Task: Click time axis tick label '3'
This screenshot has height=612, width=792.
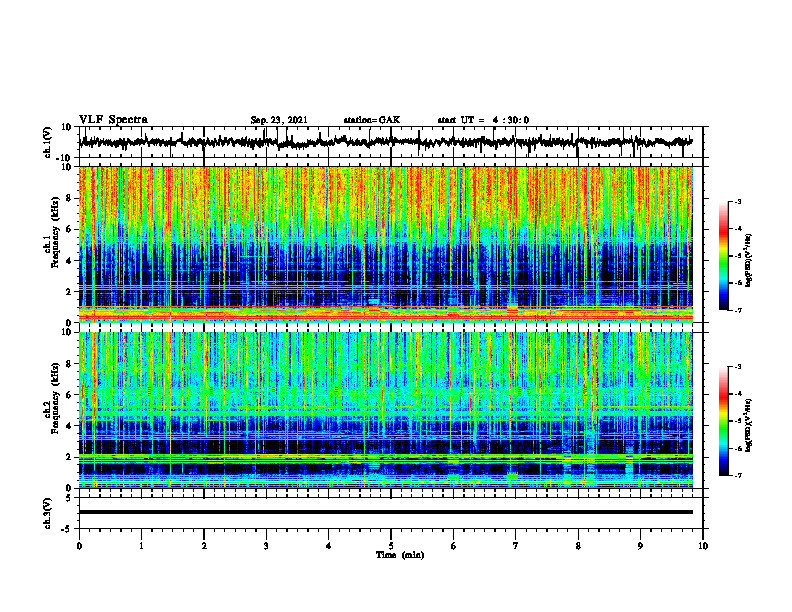Action: [266, 546]
